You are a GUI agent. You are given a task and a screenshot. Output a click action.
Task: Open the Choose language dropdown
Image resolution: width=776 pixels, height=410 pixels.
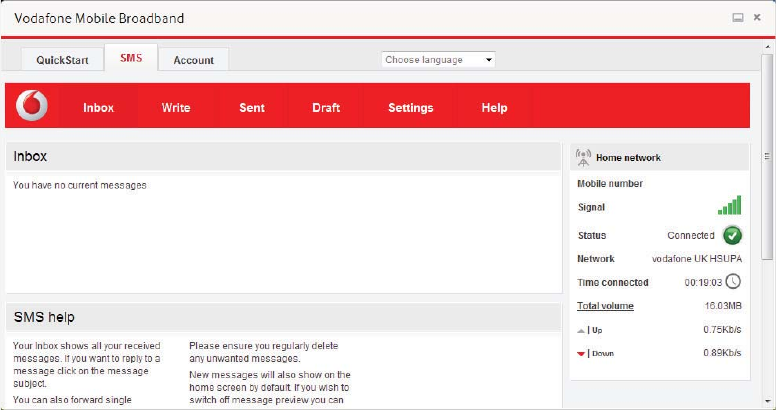(x=438, y=59)
